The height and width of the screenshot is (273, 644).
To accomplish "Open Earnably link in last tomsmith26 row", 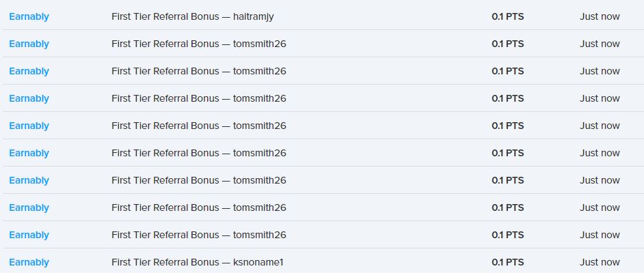I will pos(29,235).
